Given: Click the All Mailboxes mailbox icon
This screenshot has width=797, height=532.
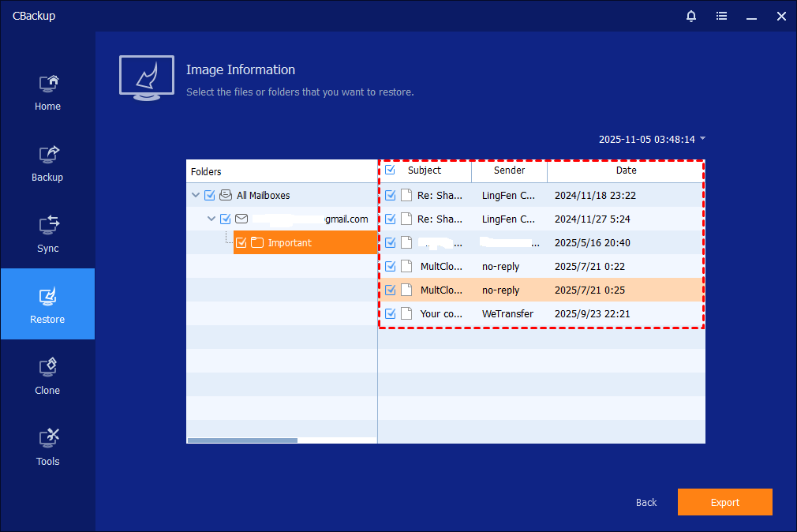Looking at the screenshot, I should pyautogui.click(x=226, y=195).
